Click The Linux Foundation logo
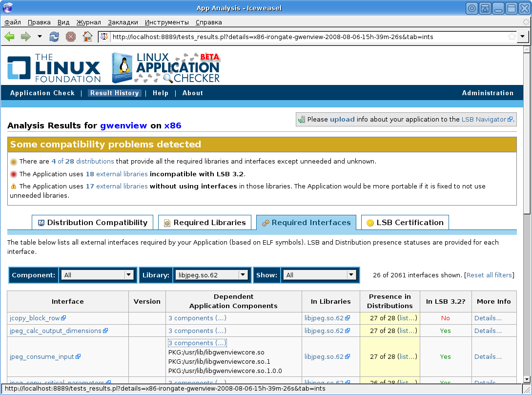This screenshot has width=532, height=395. (x=54, y=68)
